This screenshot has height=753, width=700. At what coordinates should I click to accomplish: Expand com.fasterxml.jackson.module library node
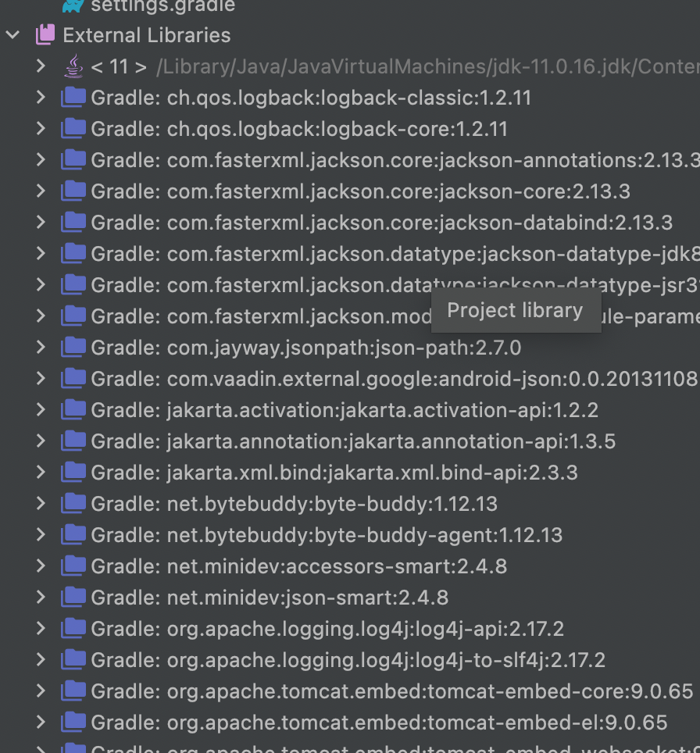coord(41,316)
